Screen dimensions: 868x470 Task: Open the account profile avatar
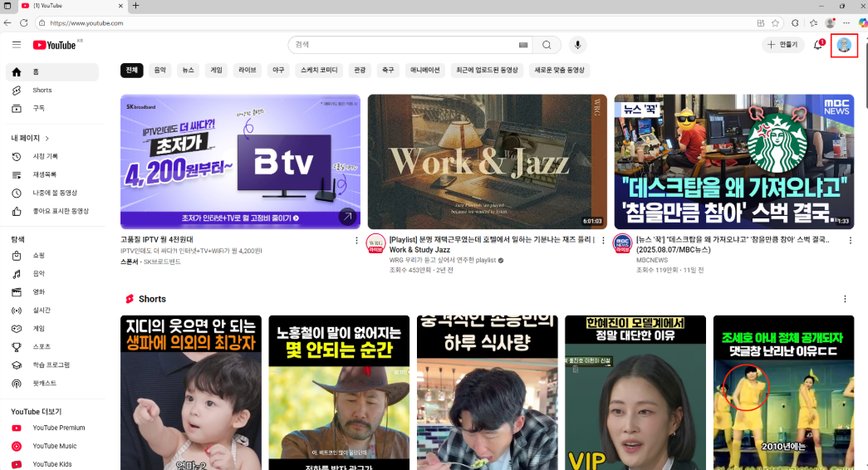point(844,45)
